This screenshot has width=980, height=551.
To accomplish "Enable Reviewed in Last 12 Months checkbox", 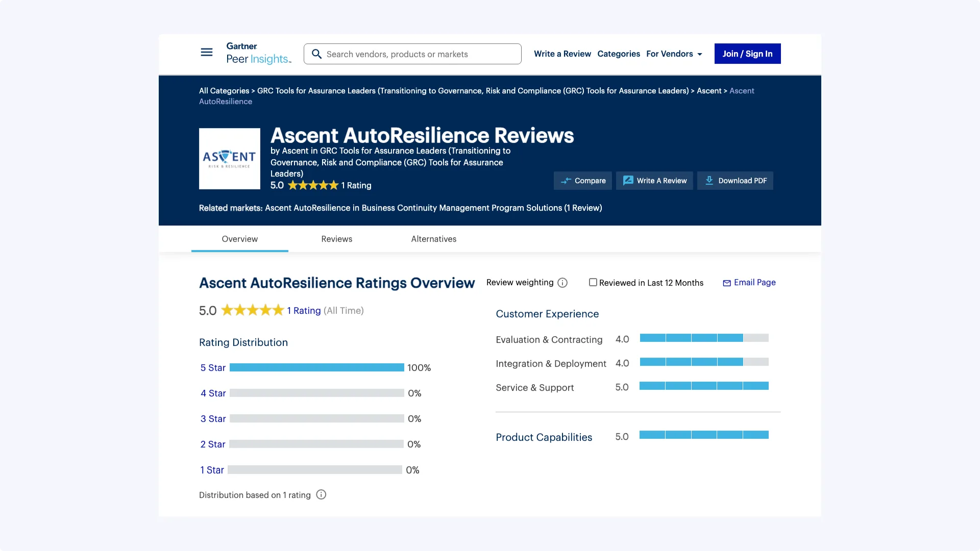I will pyautogui.click(x=593, y=282).
